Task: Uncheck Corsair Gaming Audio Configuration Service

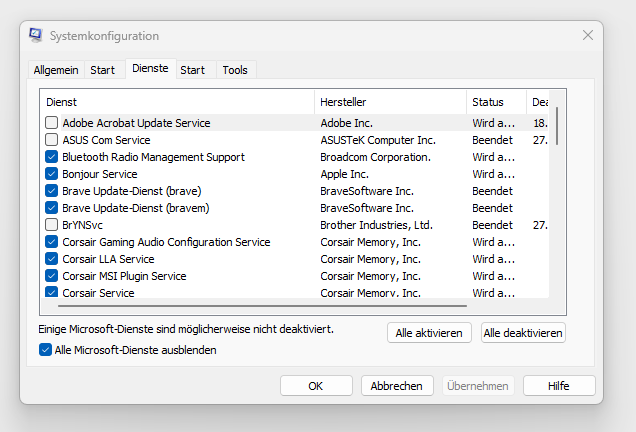Action: (x=52, y=242)
